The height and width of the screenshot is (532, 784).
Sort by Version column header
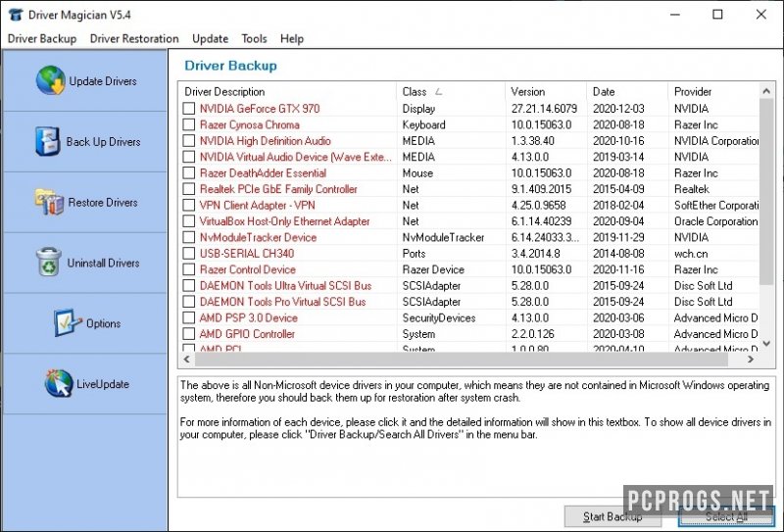(546, 92)
